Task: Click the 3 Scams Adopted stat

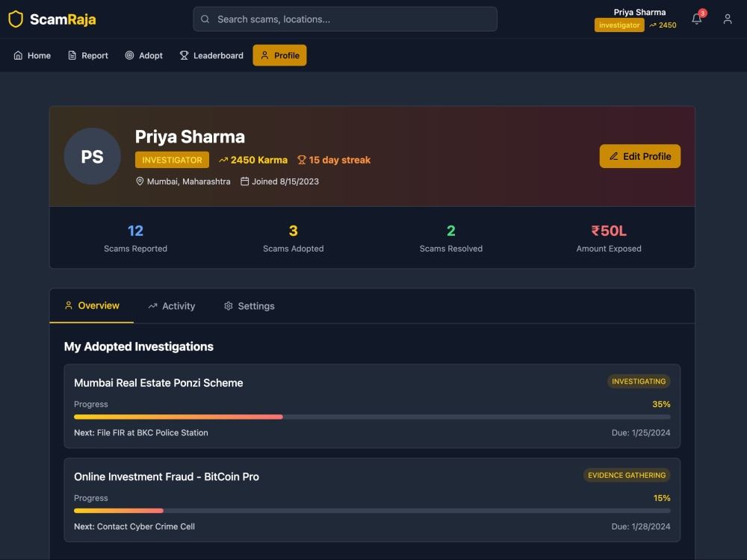Action: (293, 238)
